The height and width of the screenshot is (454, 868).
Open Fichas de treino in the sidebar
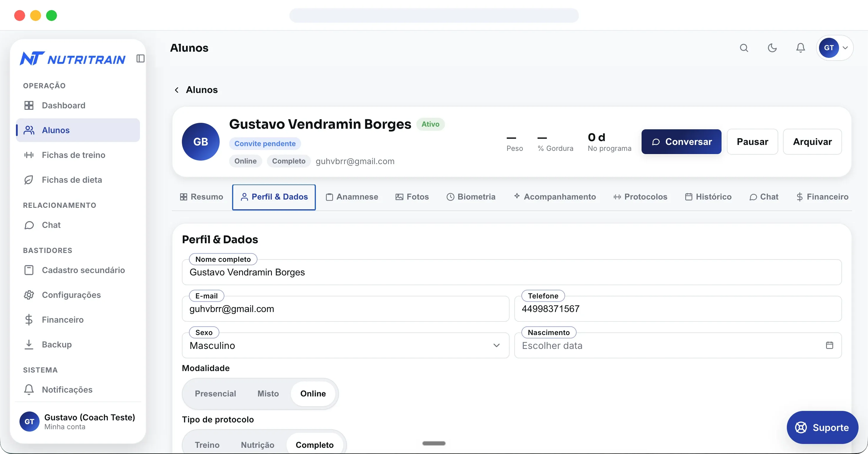click(78, 155)
